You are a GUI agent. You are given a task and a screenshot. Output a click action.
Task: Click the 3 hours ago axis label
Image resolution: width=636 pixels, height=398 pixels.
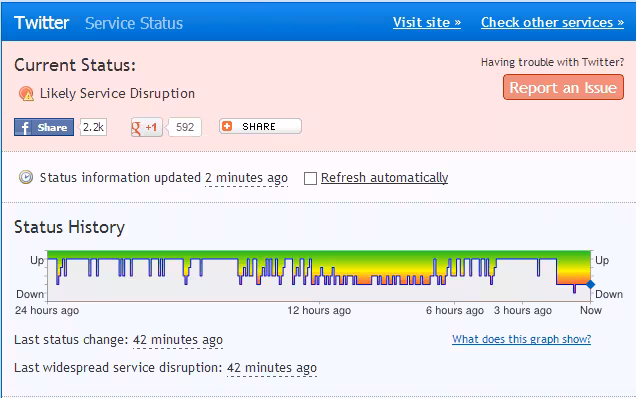[523, 310]
